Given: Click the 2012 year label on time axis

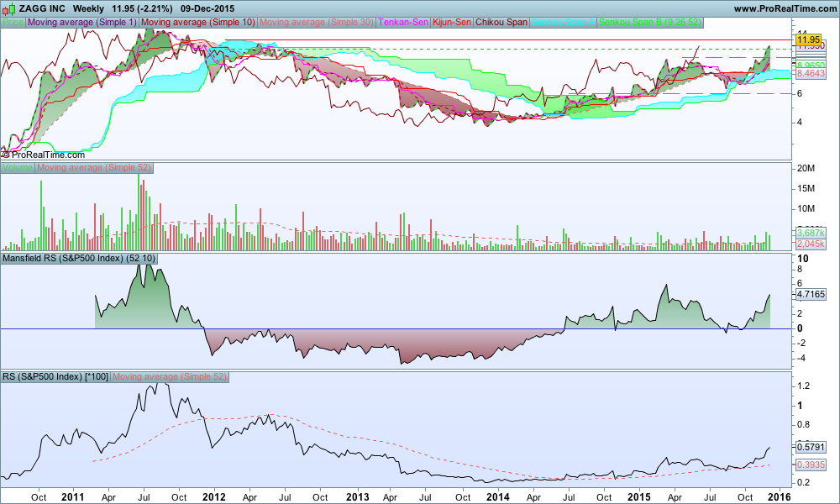Looking at the screenshot, I should [214, 497].
